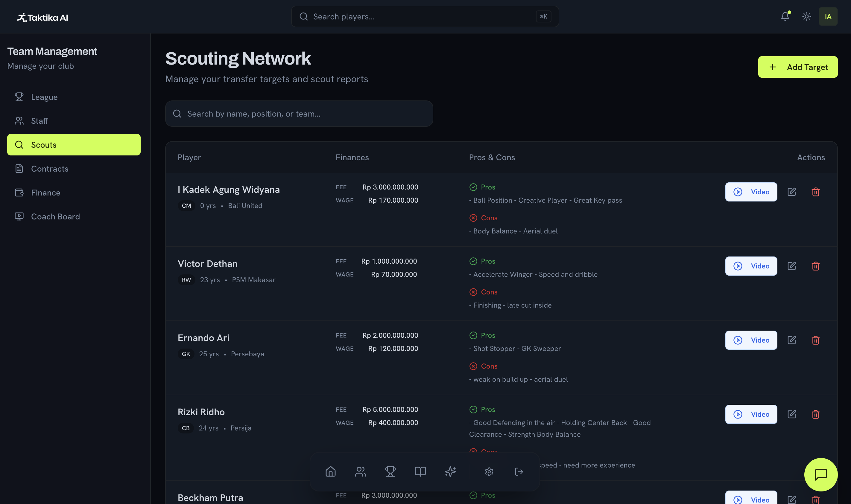The height and width of the screenshot is (504, 851).
Task: Go to home in bottom dock
Action: click(330, 471)
